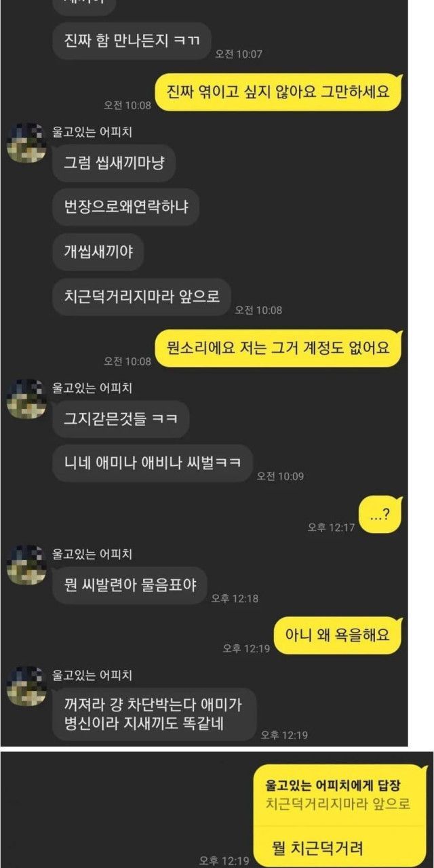Open profile picture beside '그럼 씹새끼마냥' message
The image size is (434, 868).
tap(26, 142)
